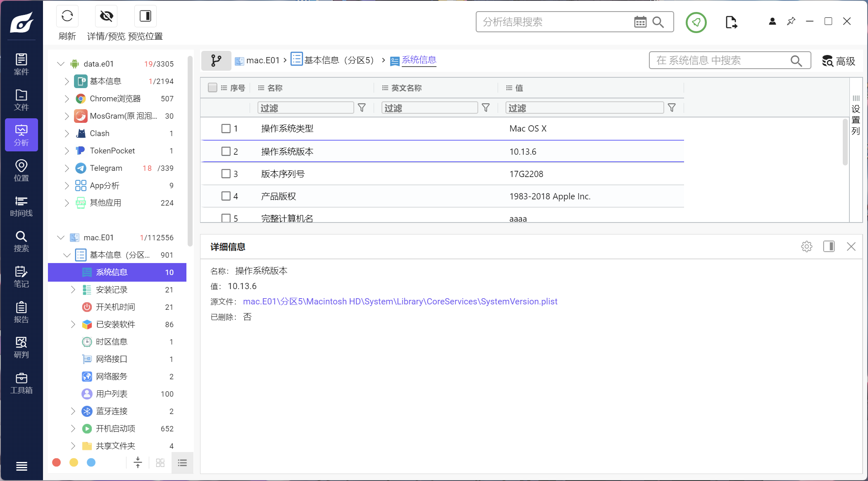Click mac.E01 in the breadcrumb
The height and width of the screenshot is (481, 868).
click(257, 60)
